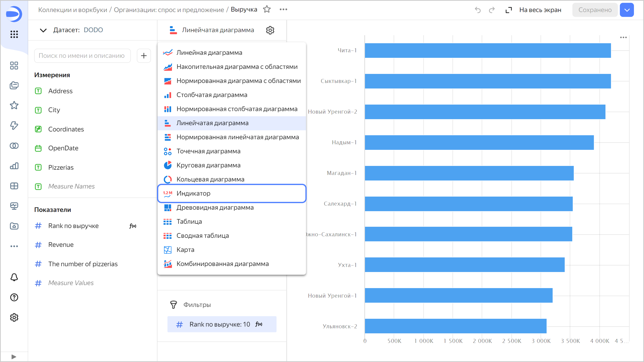The width and height of the screenshot is (644, 362).
Task: Open chart settings gear icon
Action: click(x=270, y=30)
